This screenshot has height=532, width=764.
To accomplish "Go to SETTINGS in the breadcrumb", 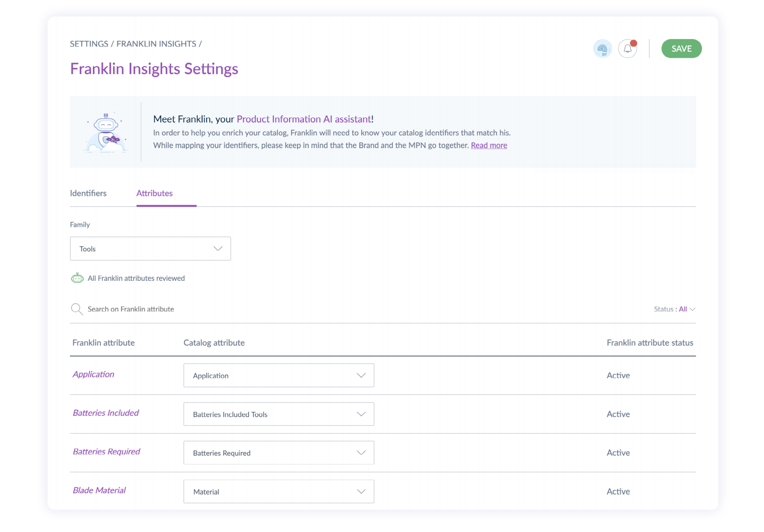I will 89,44.
